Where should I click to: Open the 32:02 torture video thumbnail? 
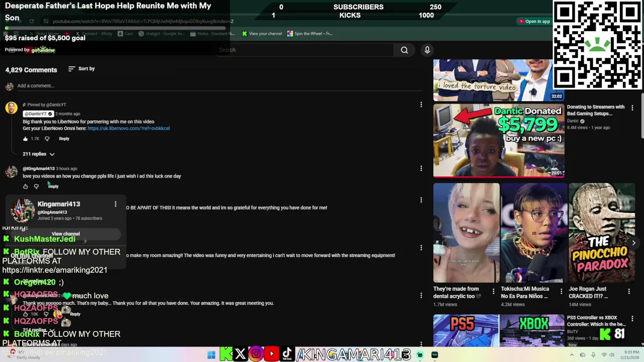pyautogui.click(x=499, y=80)
